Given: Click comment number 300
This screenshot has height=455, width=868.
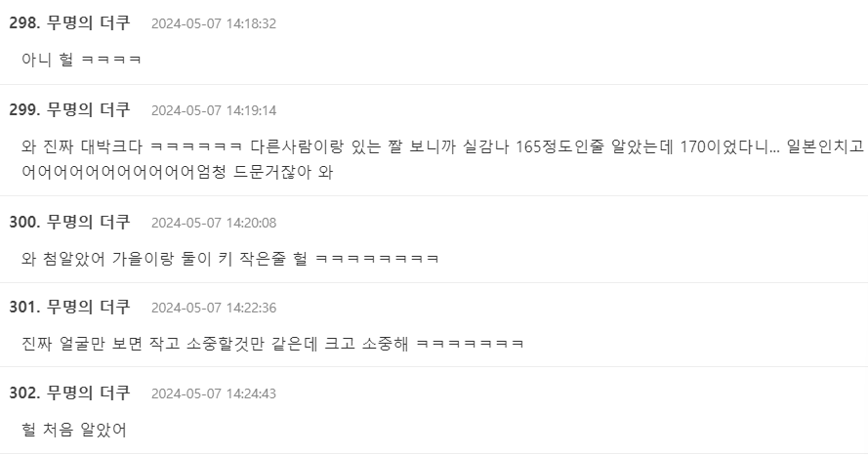Looking at the screenshot, I should pyautogui.click(x=24, y=222).
